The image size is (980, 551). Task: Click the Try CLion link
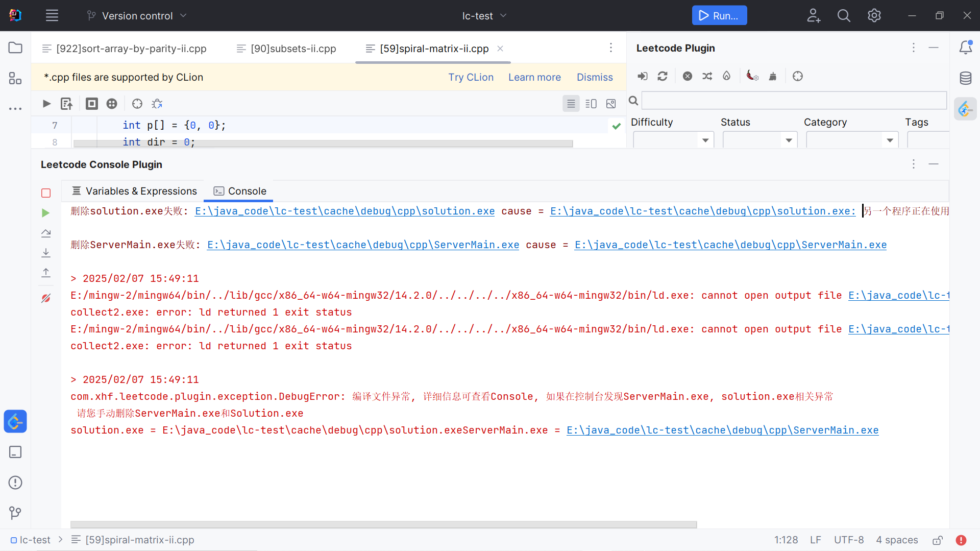pyautogui.click(x=471, y=77)
